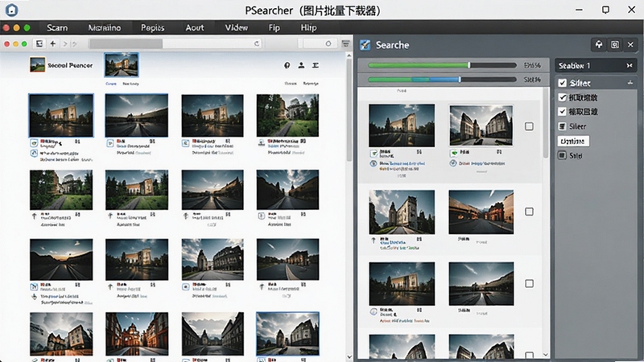Open the Mcraiino menu
Viewport: 644px width, 362px height.
[105, 27]
